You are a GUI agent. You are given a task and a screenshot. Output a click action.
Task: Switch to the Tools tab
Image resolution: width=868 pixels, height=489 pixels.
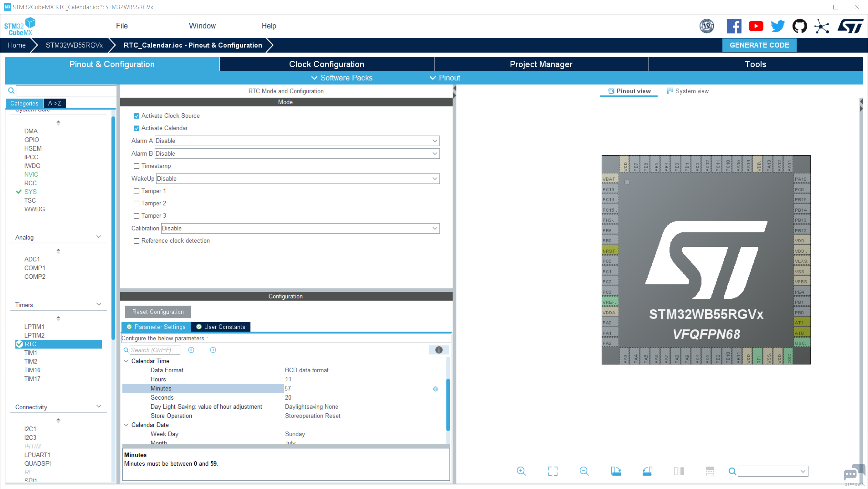[x=755, y=64]
